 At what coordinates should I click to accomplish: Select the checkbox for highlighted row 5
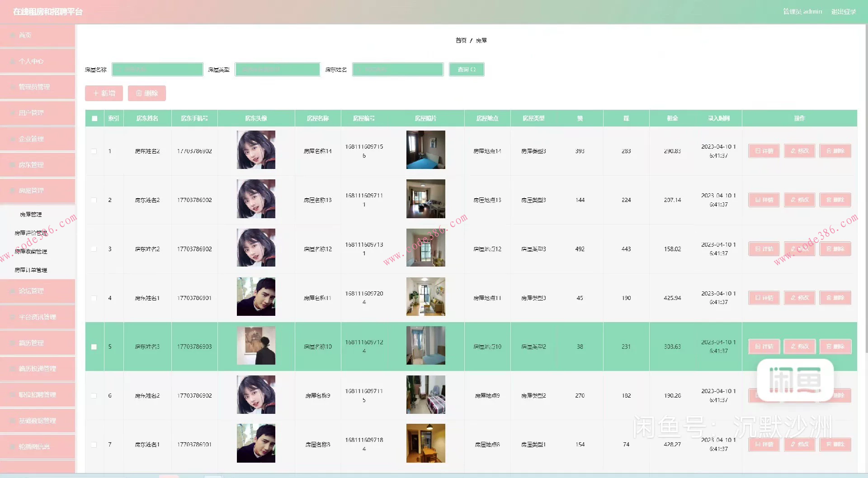(94, 347)
